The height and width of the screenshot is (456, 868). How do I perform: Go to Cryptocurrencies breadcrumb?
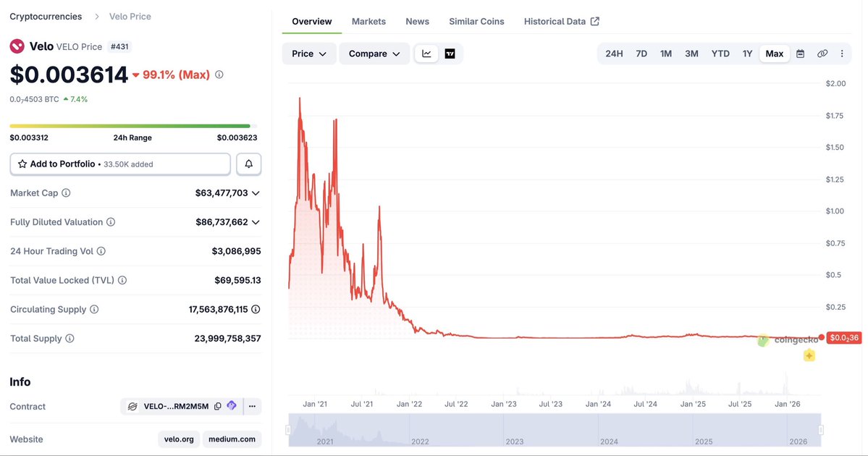coord(46,17)
